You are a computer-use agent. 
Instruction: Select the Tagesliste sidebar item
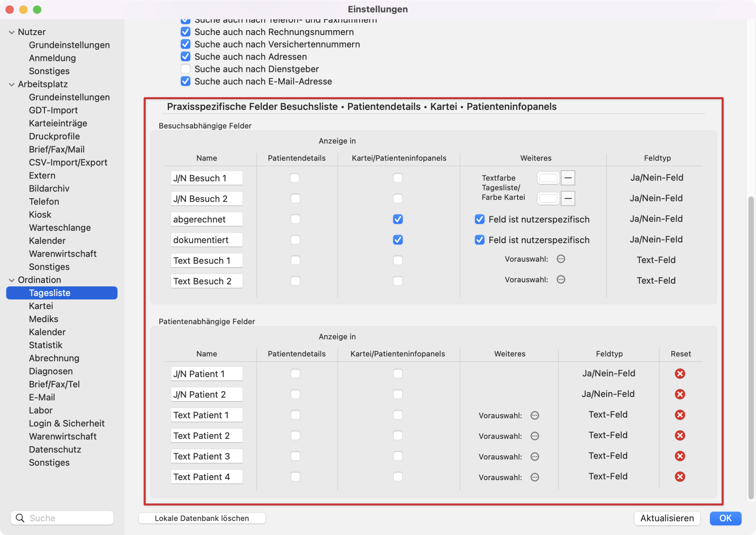[x=62, y=293]
